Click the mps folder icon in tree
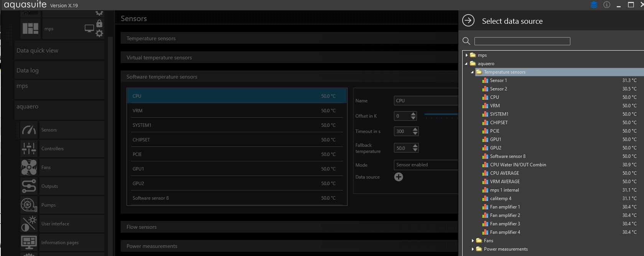This screenshot has width=644, height=256. [473, 55]
